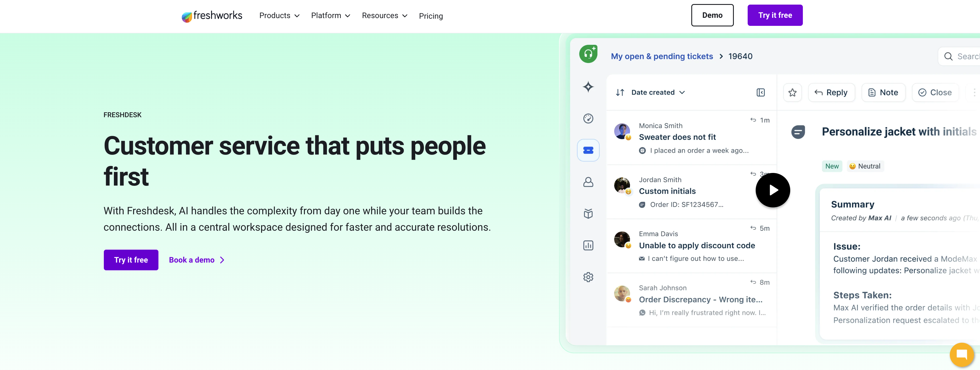The height and width of the screenshot is (370, 980).
Task: Open the analytics chart icon in sidebar
Action: [x=588, y=245]
